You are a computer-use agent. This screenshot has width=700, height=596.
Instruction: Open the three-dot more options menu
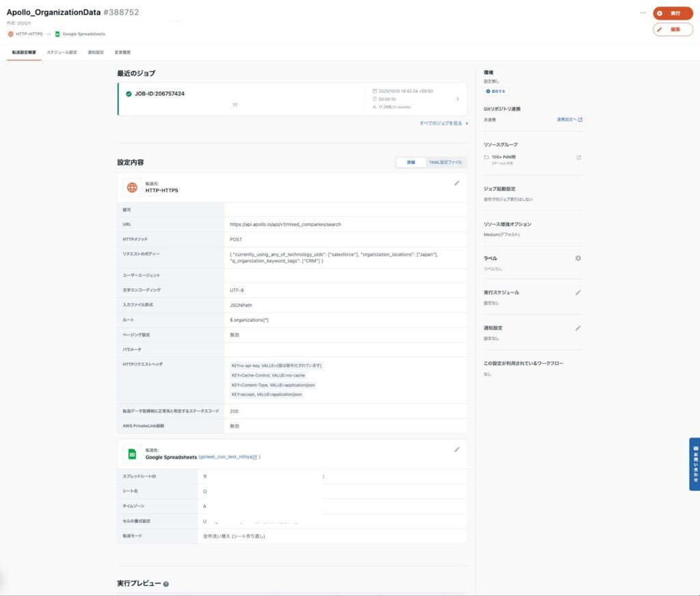(643, 13)
